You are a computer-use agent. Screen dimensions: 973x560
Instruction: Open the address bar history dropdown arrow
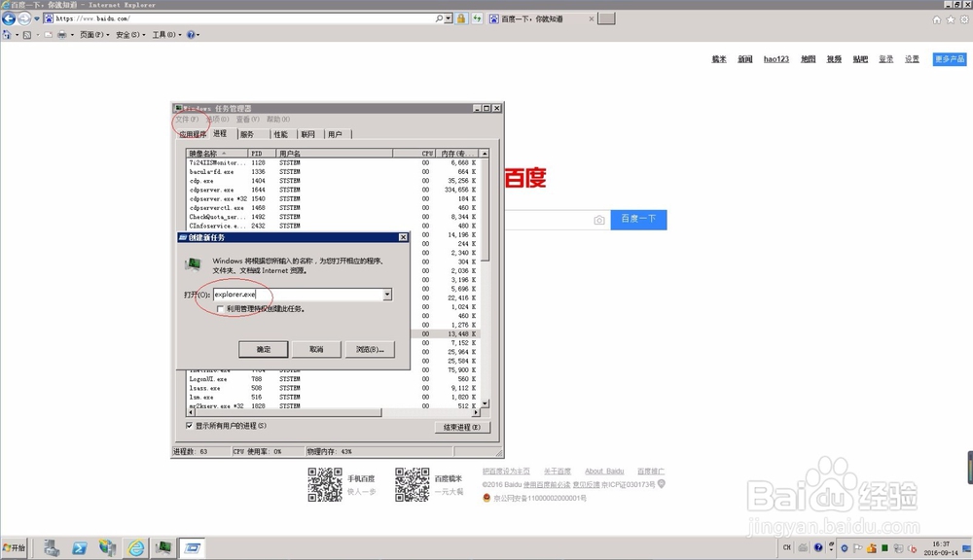click(x=448, y=18)
